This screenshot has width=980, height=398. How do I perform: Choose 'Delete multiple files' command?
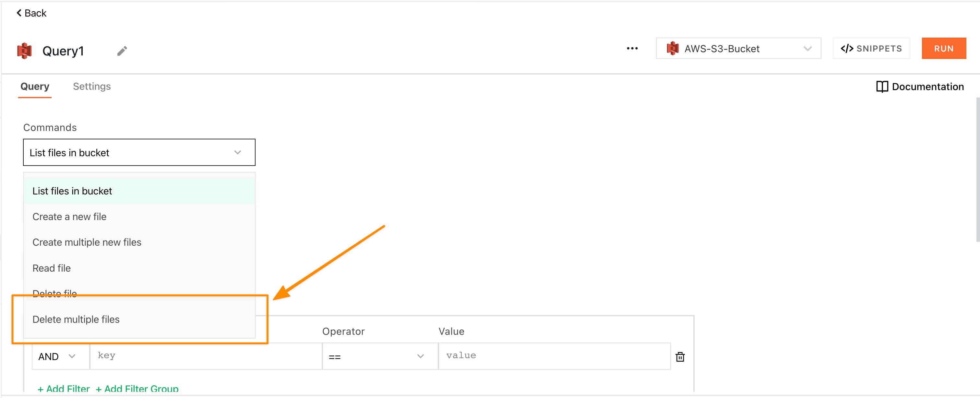76,319
